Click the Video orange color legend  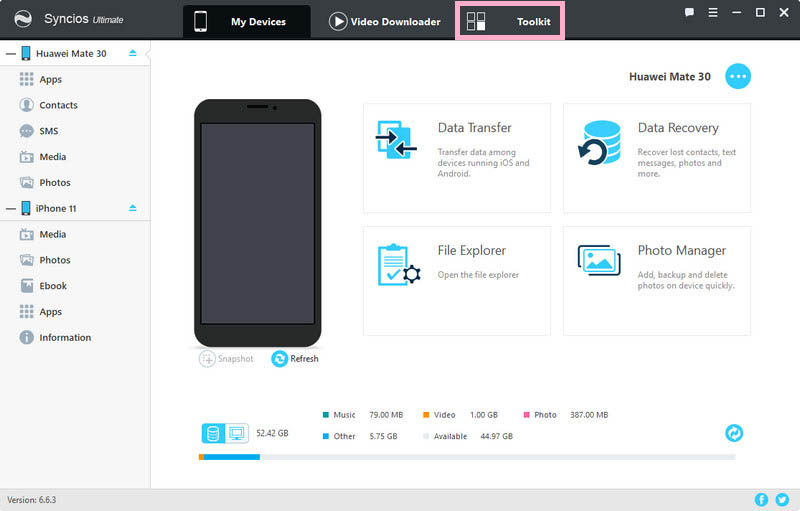click(426, 415)
